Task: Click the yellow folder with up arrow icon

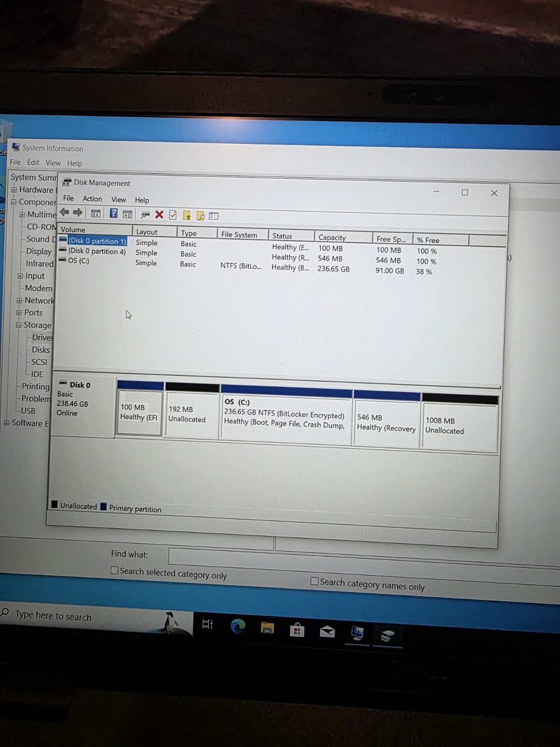Action: click(187, 215)
